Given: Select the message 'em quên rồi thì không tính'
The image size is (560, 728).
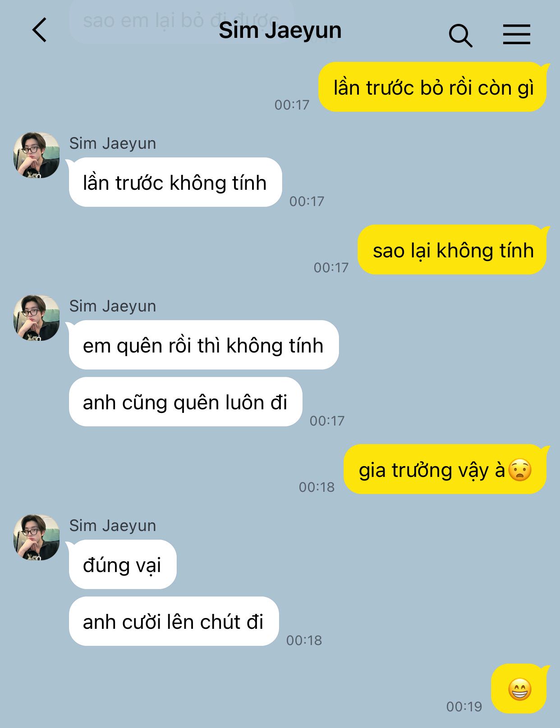Looking at the screenshot, I should tap(203, 345).
